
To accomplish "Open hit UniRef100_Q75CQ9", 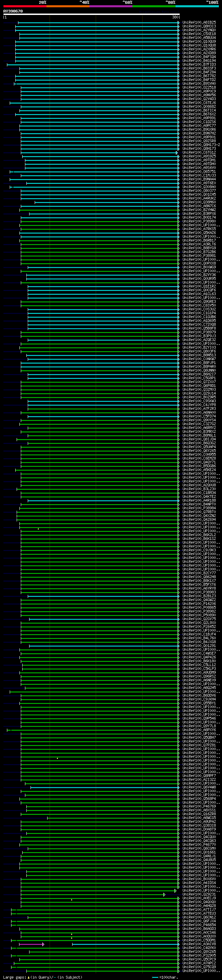I will pyautogui.click(x=199, y=967).
